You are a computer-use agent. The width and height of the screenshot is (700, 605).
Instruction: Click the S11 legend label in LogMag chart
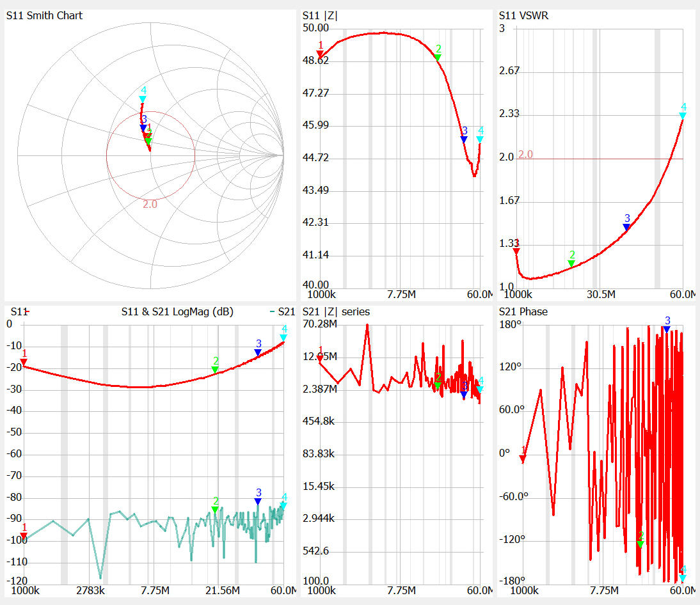(x=18, y=312)
